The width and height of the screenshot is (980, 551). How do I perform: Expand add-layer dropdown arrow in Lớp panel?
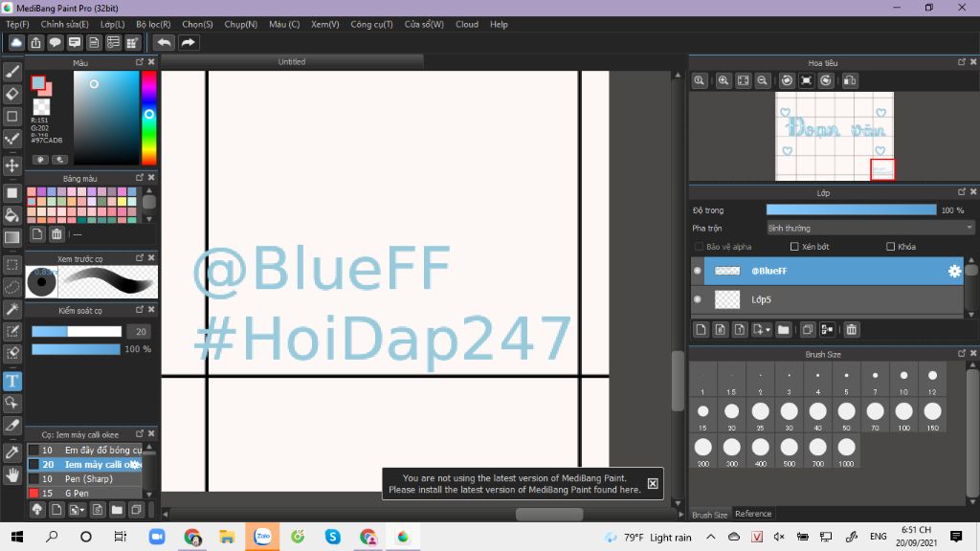[x=768, y=330]
